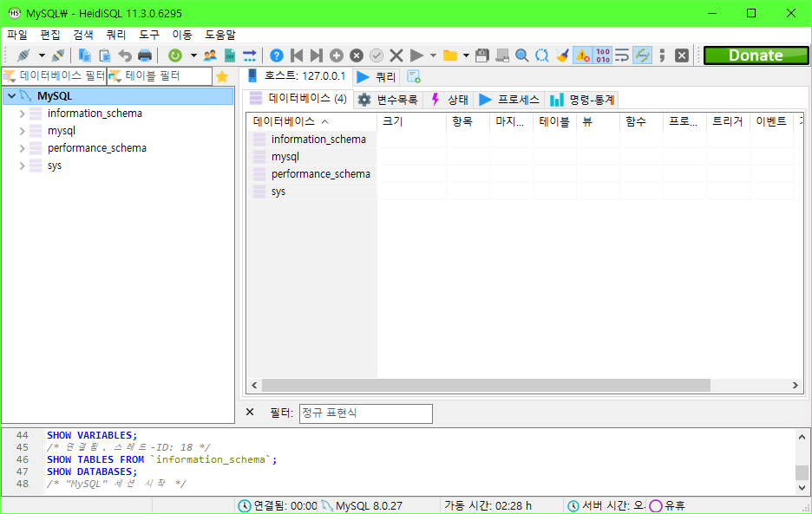
Task: Go to last row icon
Action: click(x=317, y=55)
